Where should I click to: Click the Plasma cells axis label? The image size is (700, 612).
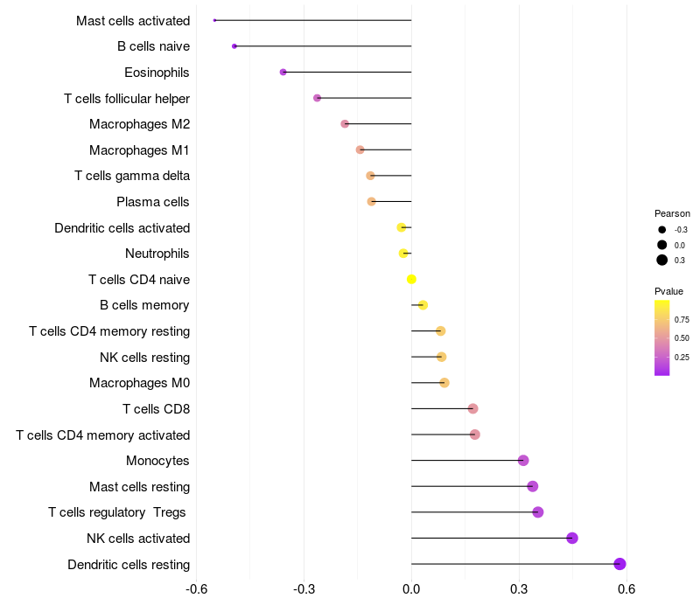pos(152,202)
